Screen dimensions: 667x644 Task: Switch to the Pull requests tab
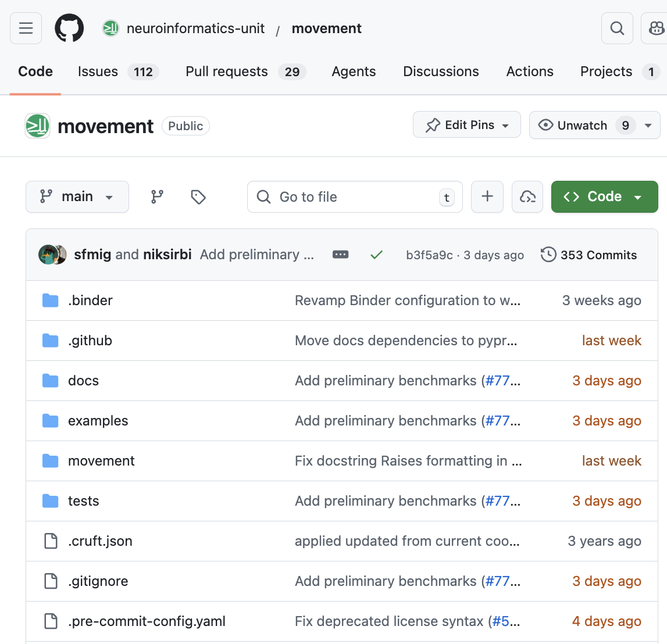[227, 71]
